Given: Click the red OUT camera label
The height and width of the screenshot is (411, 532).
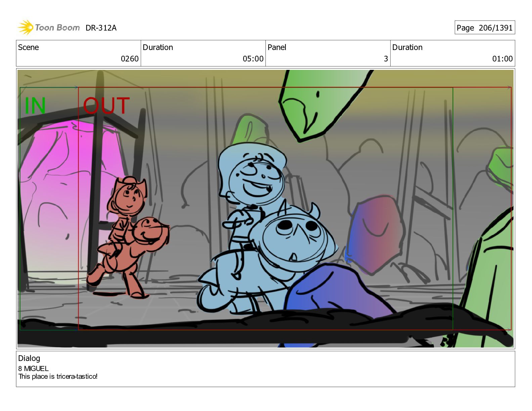Looking at the screenshot, I should click(x=106, y=106).
